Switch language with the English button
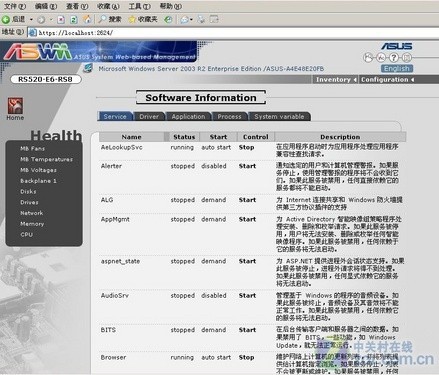Viewport: 439px width, 375px height. click(397, 68)
